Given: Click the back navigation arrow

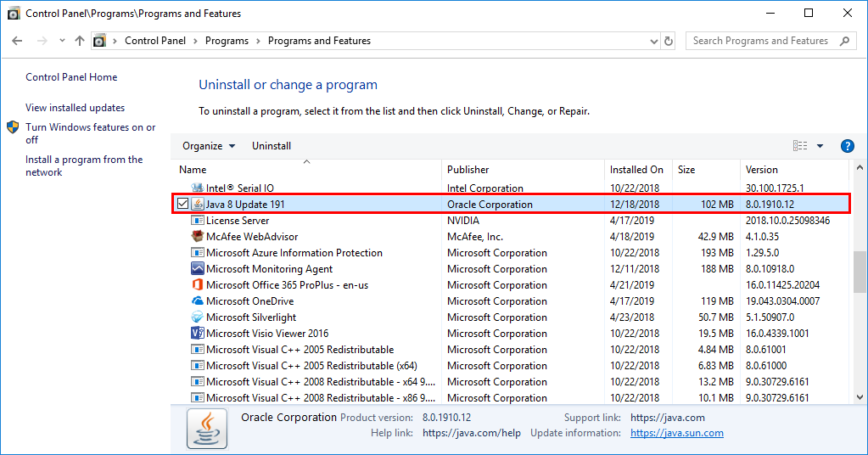Looking at the screenshot, I should coord(18,41).
